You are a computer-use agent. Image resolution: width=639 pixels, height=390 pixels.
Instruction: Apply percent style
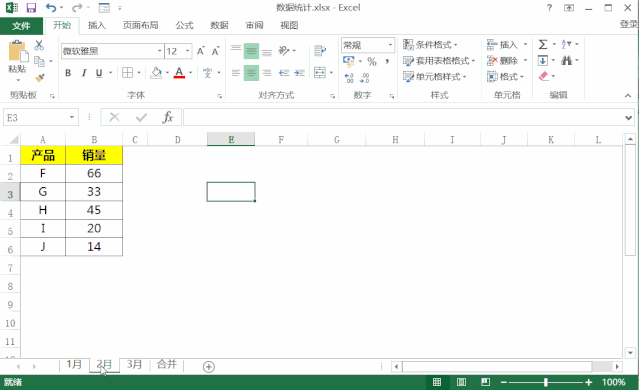pos(372,62)
